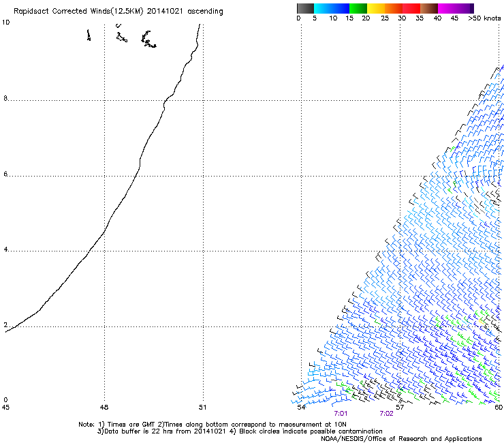This screenshot has width=504, height=443.
Task: Click the 'Times are GMT' note line
Action: [x=212, y=425]
